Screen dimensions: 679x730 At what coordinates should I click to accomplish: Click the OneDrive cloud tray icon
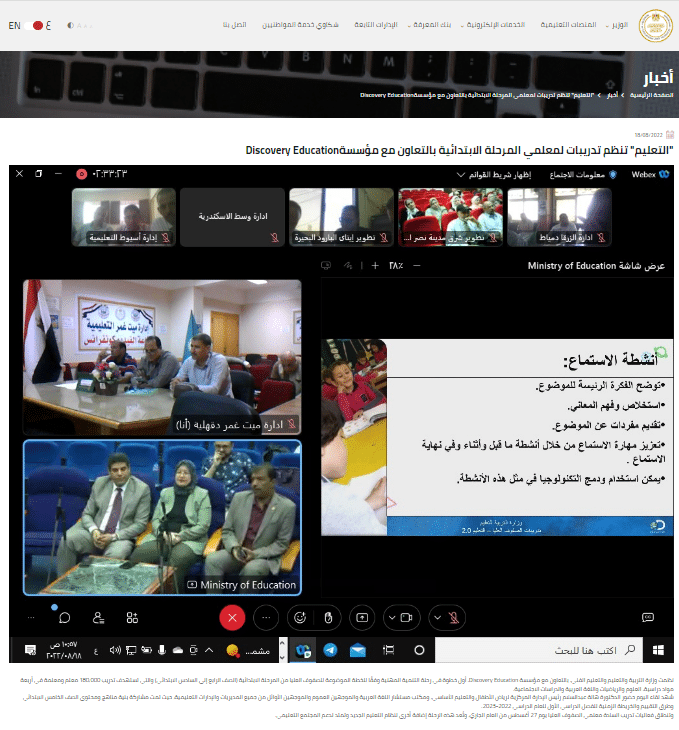(x=178, y=650)
